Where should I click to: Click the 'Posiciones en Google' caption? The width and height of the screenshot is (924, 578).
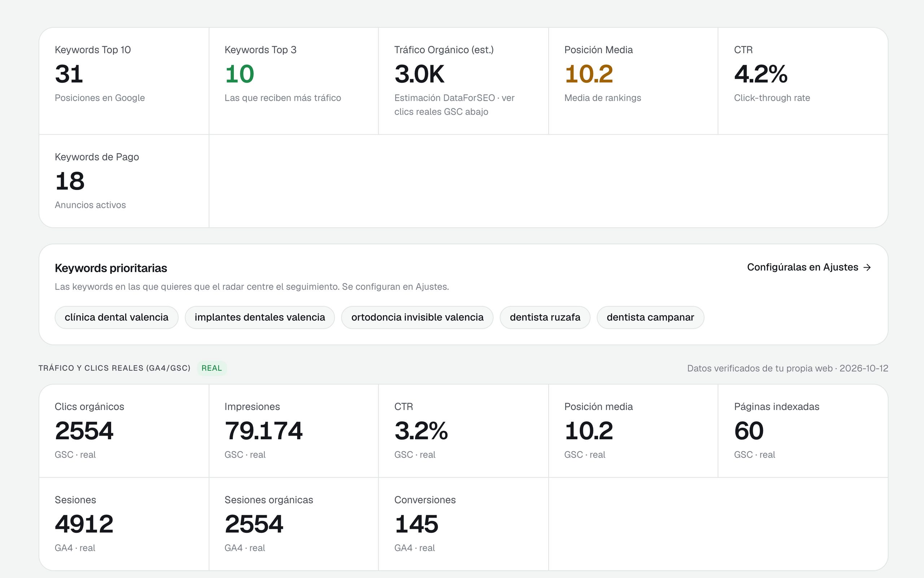100,98
